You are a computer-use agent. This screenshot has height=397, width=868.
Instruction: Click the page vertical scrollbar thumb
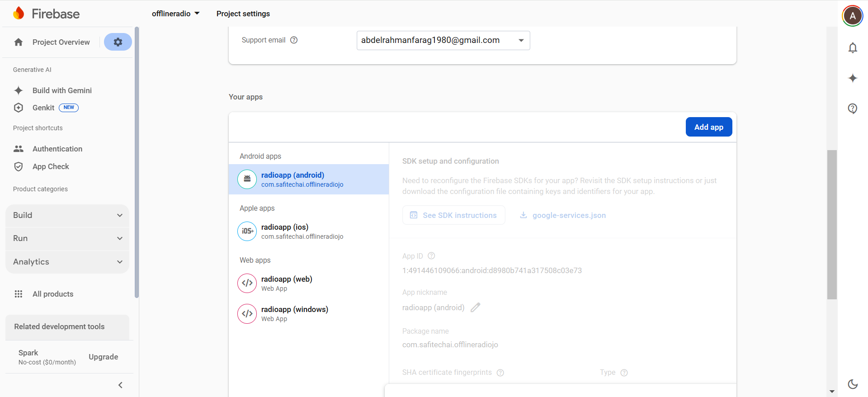click(832, 225)
